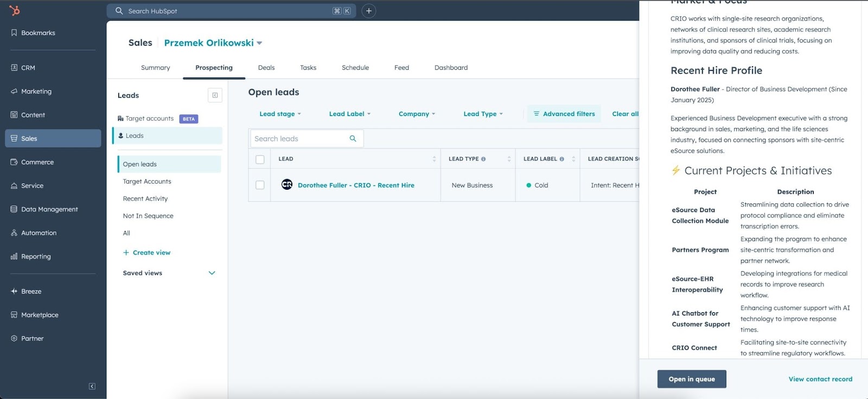Click the Search leads field
868x399 pixels.
point(307,139)
